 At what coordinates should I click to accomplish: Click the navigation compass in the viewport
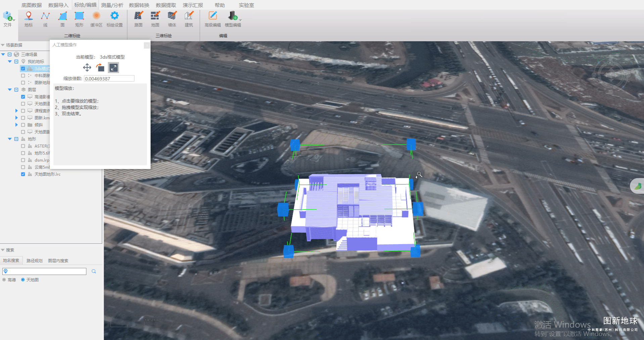611,75
